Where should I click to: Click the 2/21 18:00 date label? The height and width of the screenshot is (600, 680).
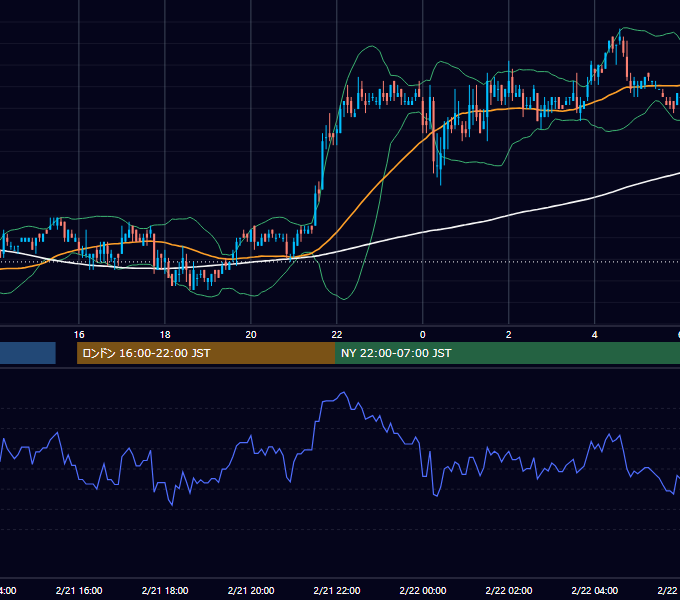pos(165,590)
